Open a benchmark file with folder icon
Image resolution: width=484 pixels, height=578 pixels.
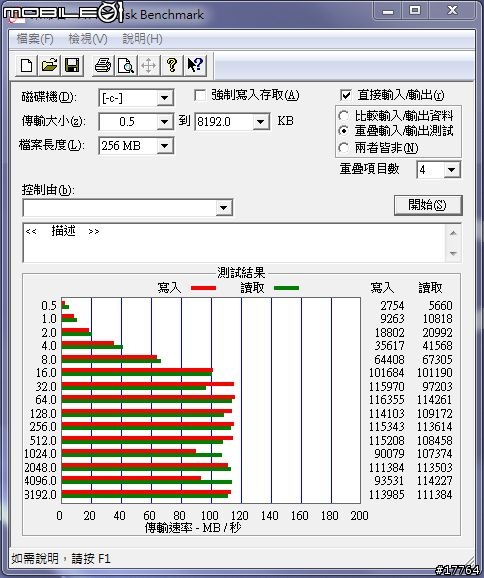[x=49, y=66]
